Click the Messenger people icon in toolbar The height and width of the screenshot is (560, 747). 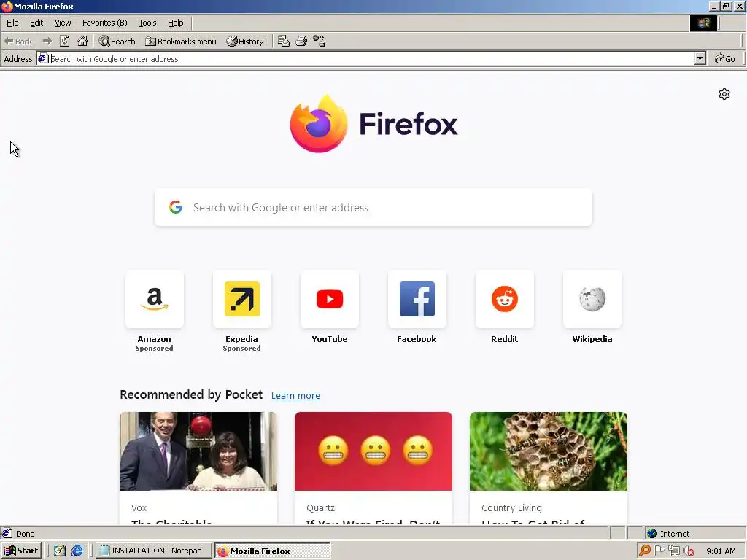point(319,42)
